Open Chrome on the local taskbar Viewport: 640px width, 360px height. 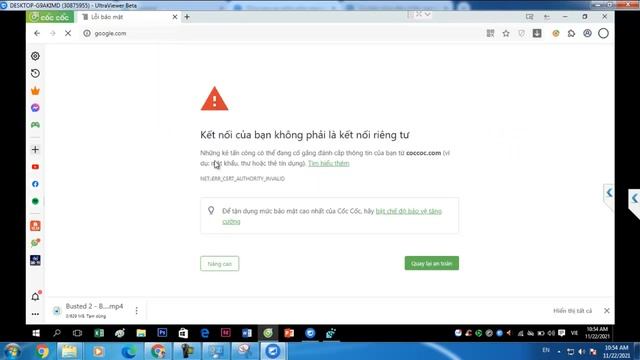[x=42, y=351]
